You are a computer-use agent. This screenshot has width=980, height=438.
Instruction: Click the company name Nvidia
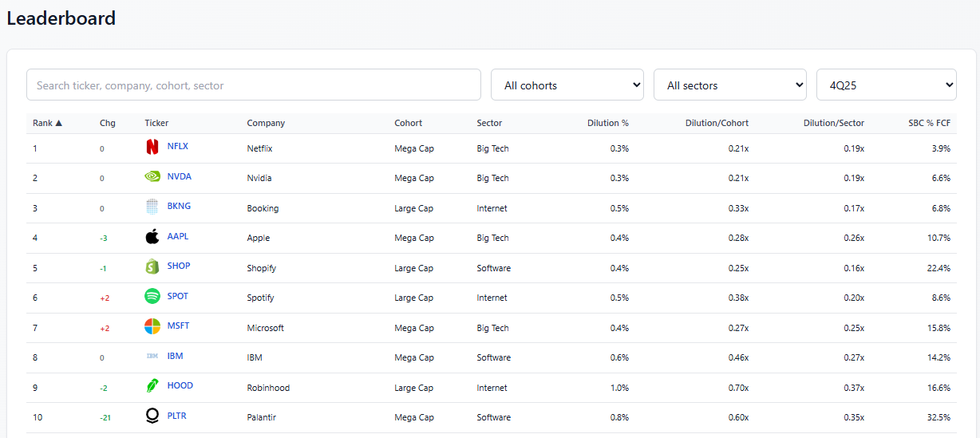pos(259,178)
